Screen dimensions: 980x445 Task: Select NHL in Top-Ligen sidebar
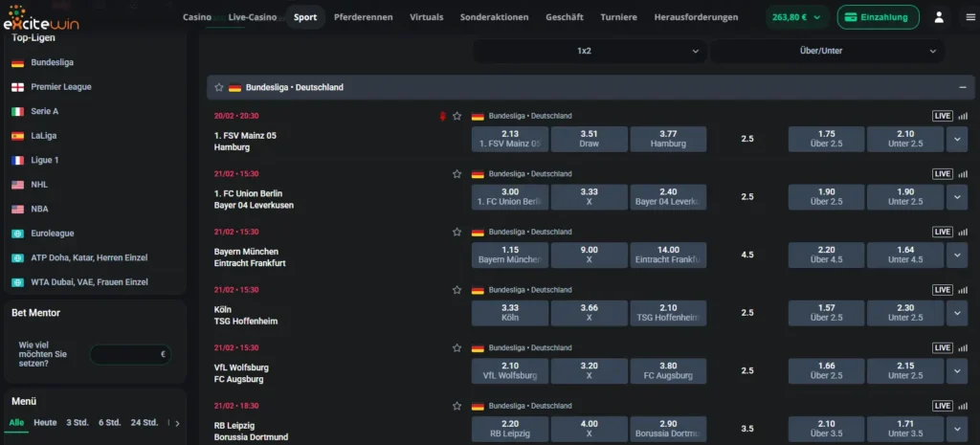coord(39,185)
